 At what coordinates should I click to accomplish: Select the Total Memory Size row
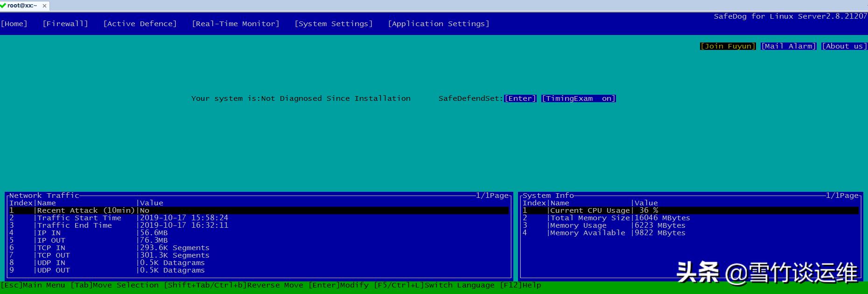click(690, 218)
